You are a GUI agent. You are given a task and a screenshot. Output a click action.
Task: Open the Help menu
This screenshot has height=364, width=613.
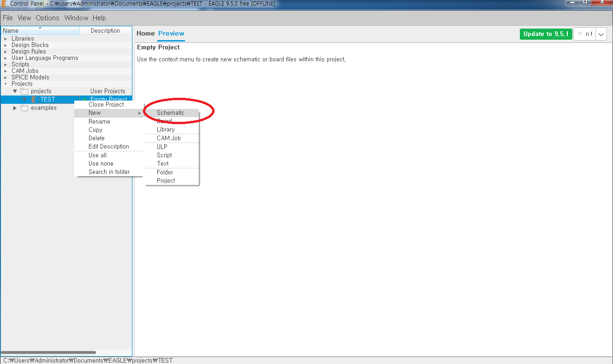pyautogui.click(x=99, y=18)
